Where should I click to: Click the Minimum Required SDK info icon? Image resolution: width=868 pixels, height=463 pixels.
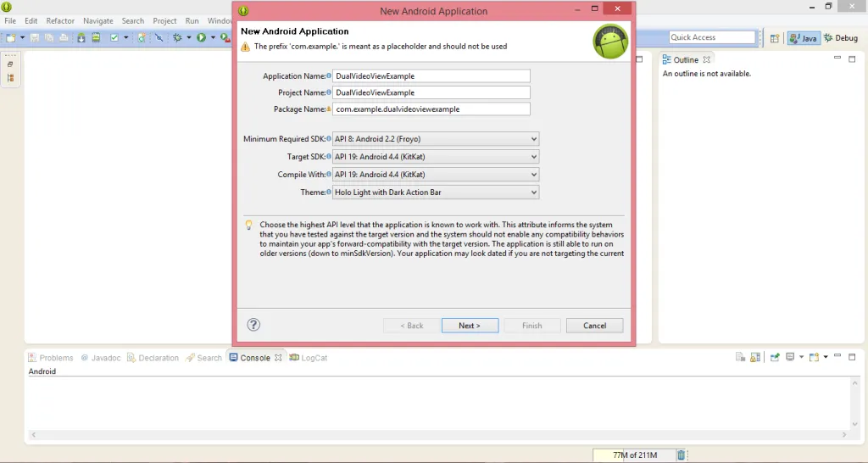pos(329,139)
